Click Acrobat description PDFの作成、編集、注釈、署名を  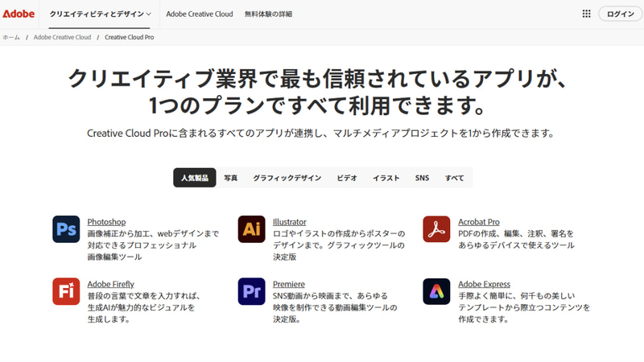pyautogui.click(x=516, y=239)
